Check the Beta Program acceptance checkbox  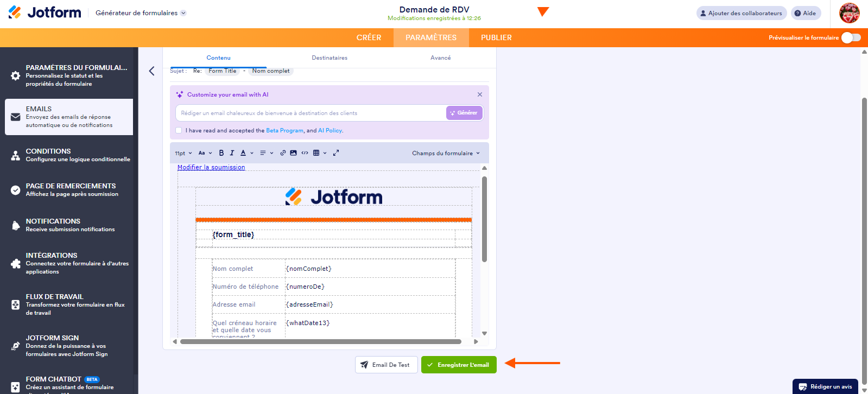click(x=179, y=130)
